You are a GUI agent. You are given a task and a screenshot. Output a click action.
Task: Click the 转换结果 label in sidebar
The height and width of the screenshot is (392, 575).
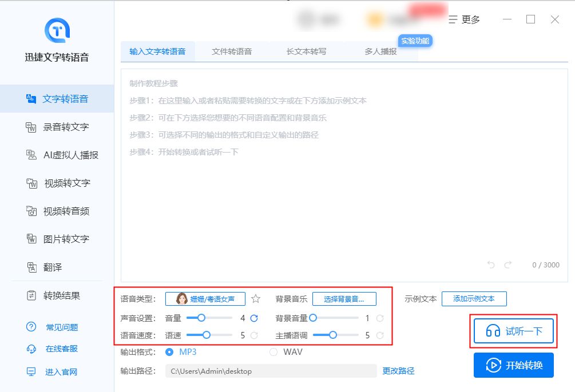pos(62,295)
